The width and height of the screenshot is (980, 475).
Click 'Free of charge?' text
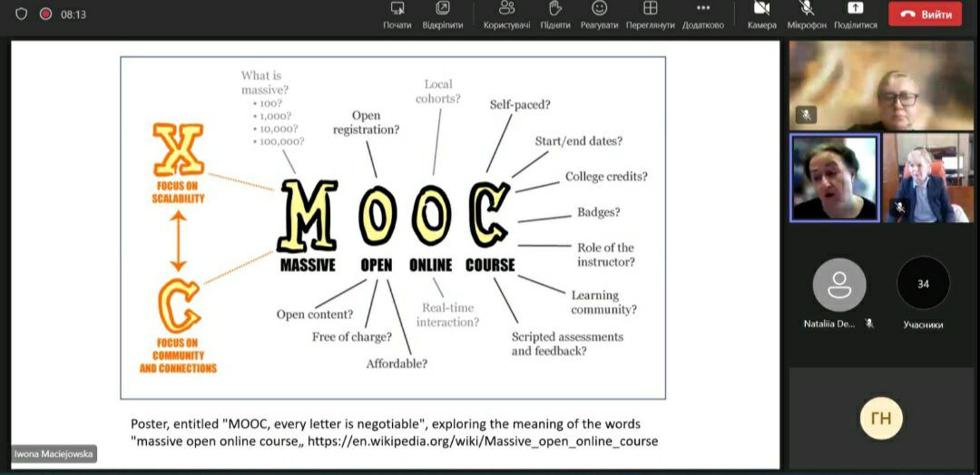[x=352, y=337]
